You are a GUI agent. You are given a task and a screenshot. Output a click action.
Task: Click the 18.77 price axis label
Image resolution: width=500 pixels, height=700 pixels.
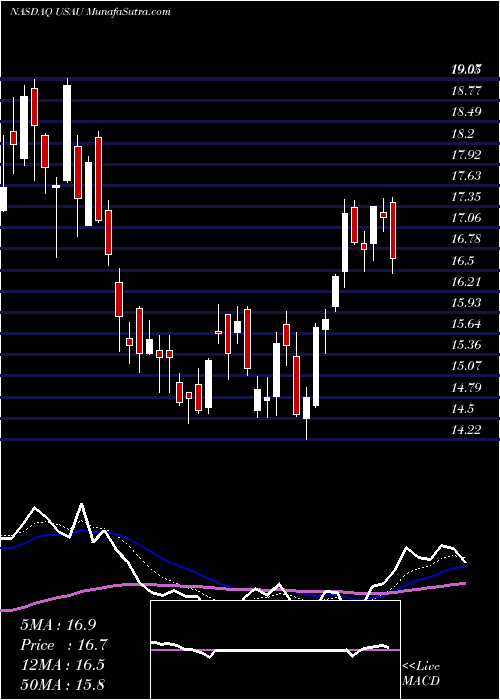[x=467, y=91]
